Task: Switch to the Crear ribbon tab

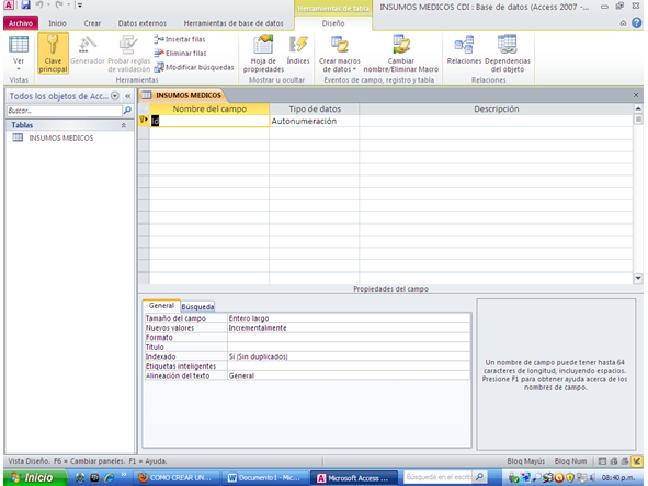Action: click(92, 24)
